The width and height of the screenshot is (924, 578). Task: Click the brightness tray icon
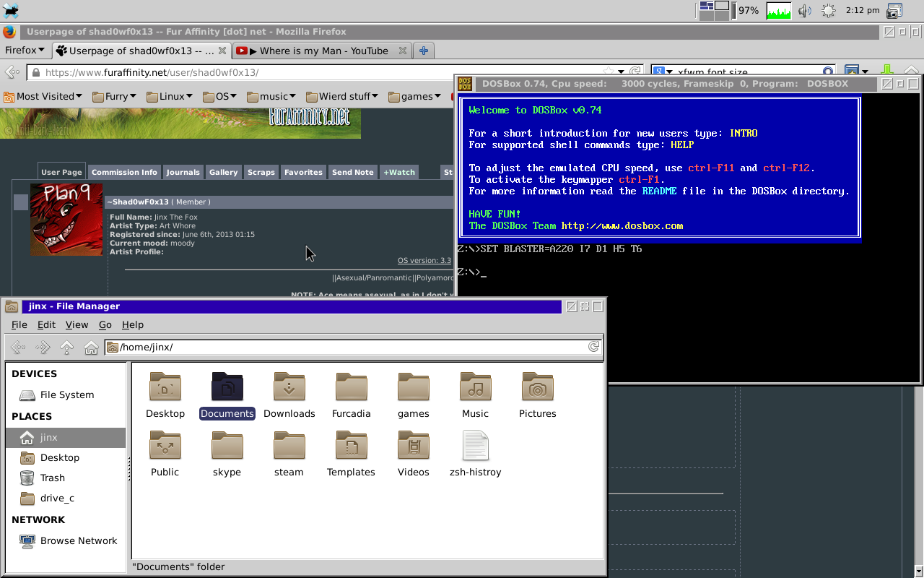tap(828, 10)
